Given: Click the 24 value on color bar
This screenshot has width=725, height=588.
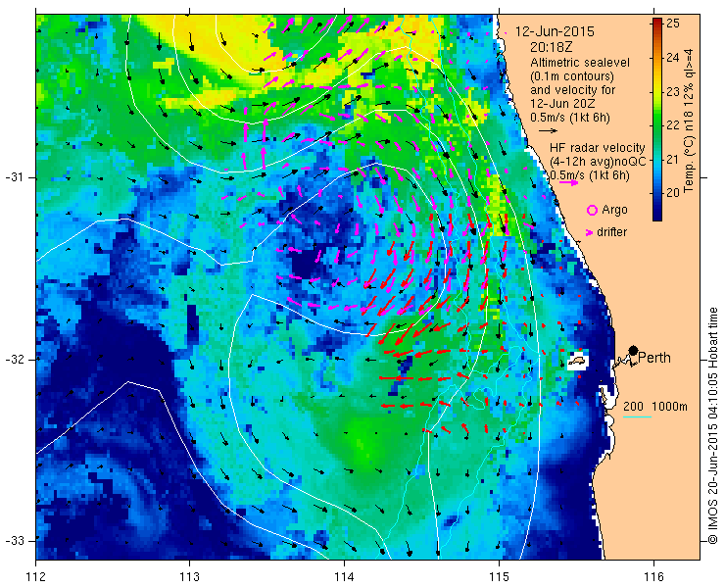Looking at the screenshot, I should (x=674, y=58).
